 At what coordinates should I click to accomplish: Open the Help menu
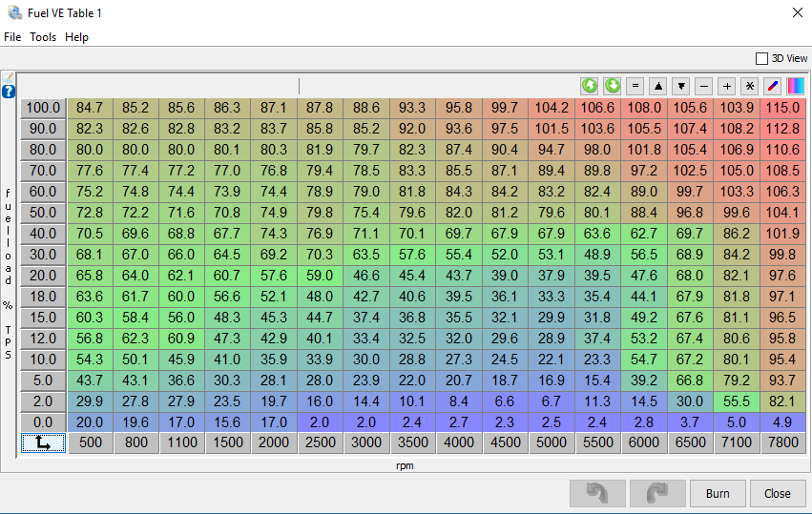tap(76, 37)
